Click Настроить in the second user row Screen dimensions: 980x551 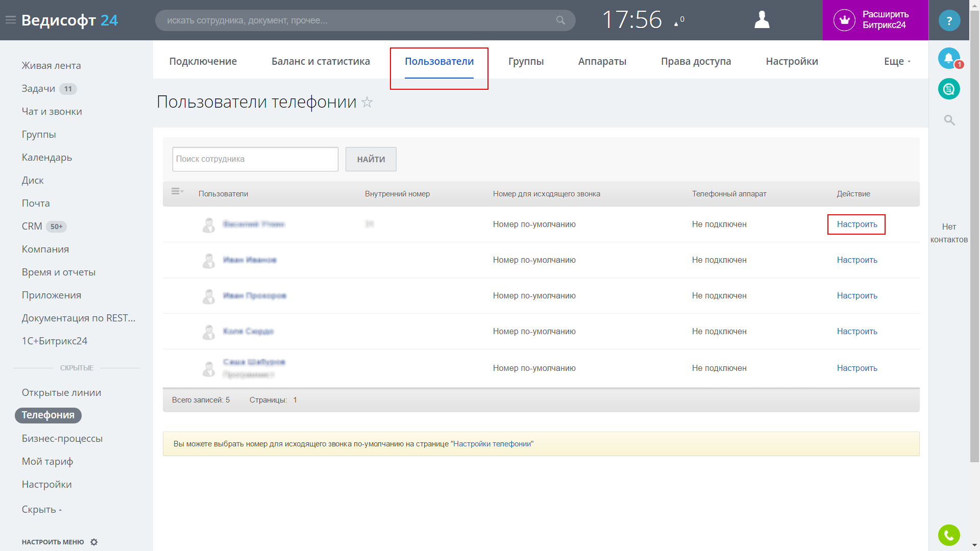click(x=856, y=260)
